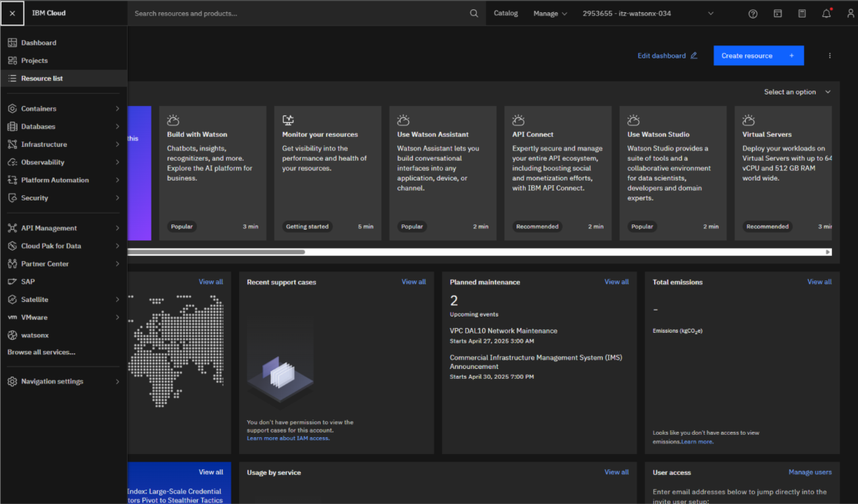Open the IBM Cloud Shell icon
Viewport: 858px width, 504px height.
coord(777,14)
